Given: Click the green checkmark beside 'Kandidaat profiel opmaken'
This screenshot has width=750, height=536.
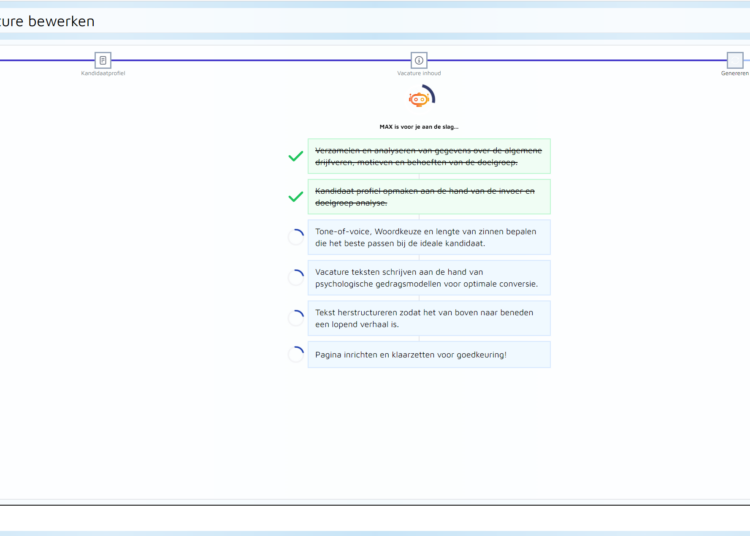Looking at the screenshot, I should (296, 197).
